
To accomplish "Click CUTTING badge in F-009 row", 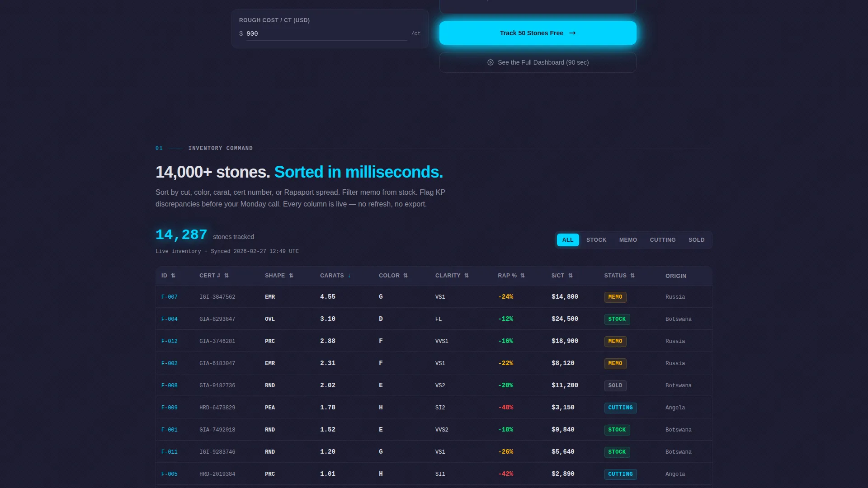I will point(620,408).
